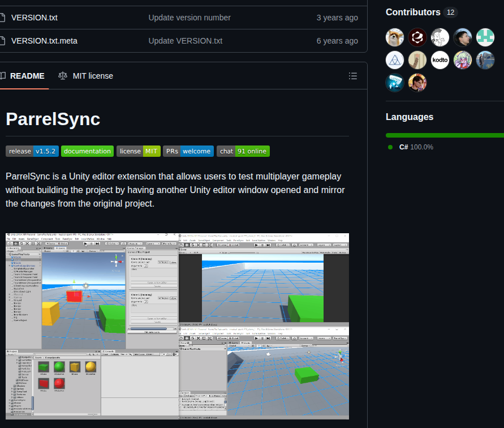Image resolution: width=504 pixels, height=428 pixels.
Task: Open the kodto avatar contributor profile
Action: (440, 60)
